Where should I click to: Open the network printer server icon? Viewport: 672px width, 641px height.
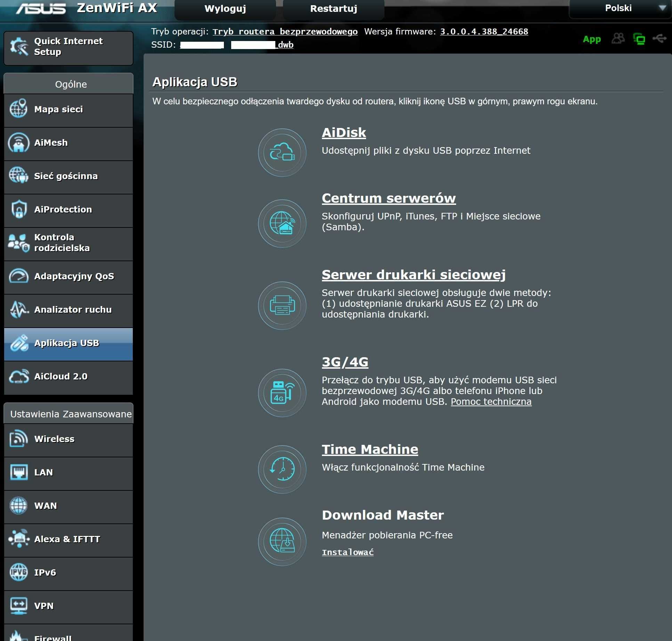click(282, 305)
